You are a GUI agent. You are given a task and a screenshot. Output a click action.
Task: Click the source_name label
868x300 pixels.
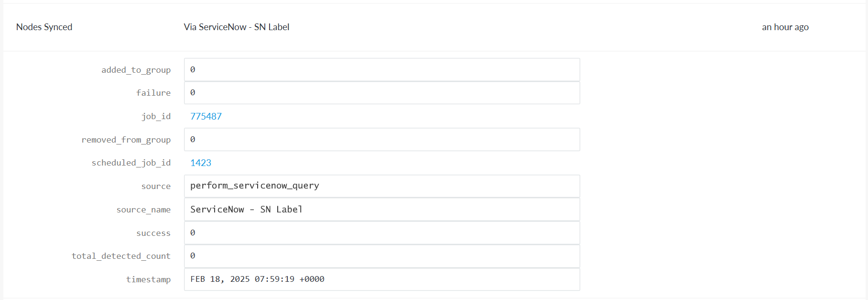click(143, 210)
